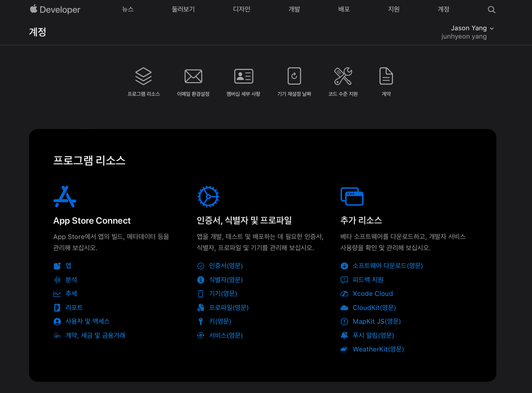This screenshot has width=532, height=393.
Task: Click the 멤버십 세부 사항 ID card icon
Action: 243,76
